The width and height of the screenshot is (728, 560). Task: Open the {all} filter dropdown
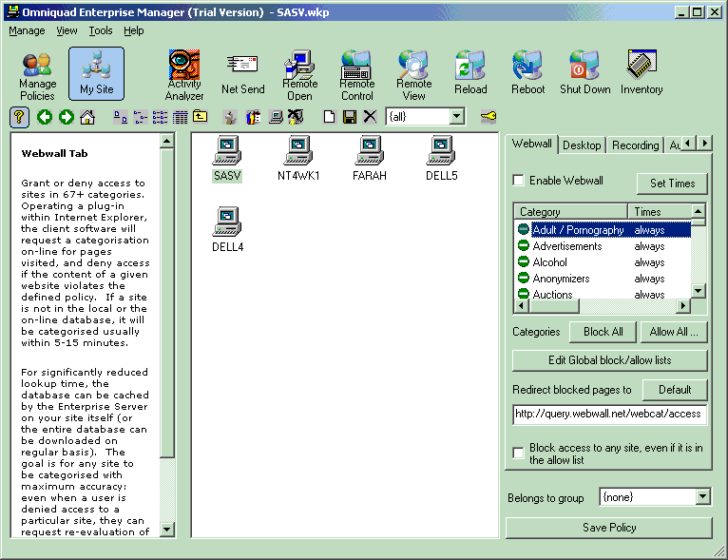pyautogui.click(x=457, y=117)
